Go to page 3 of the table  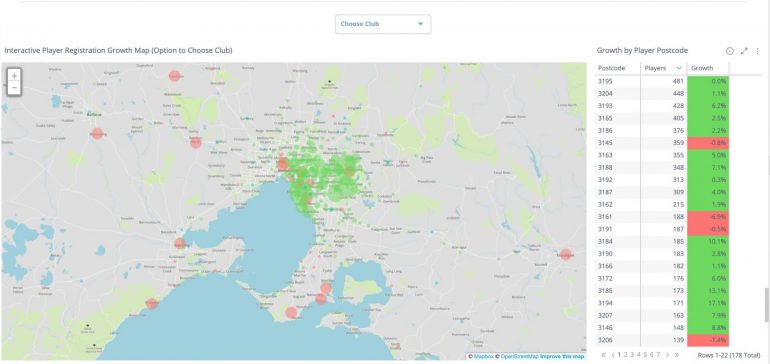pos(632,355)
